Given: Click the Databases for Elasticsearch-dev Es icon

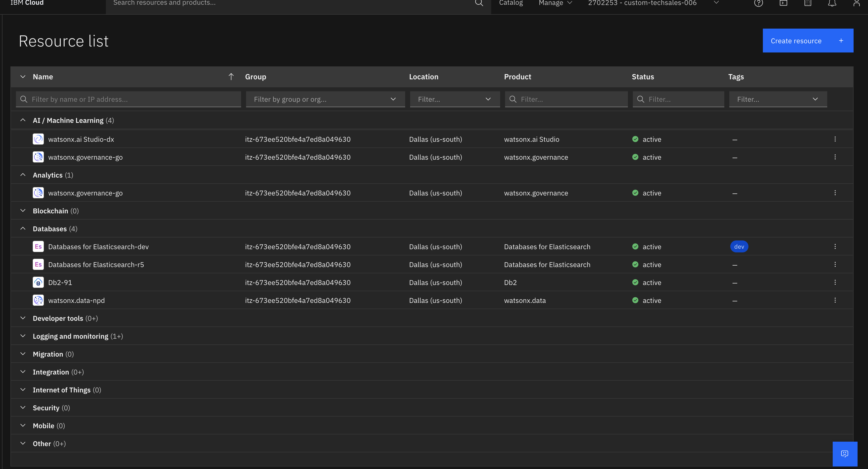Looking at the screenshot, I should [38, 247].
